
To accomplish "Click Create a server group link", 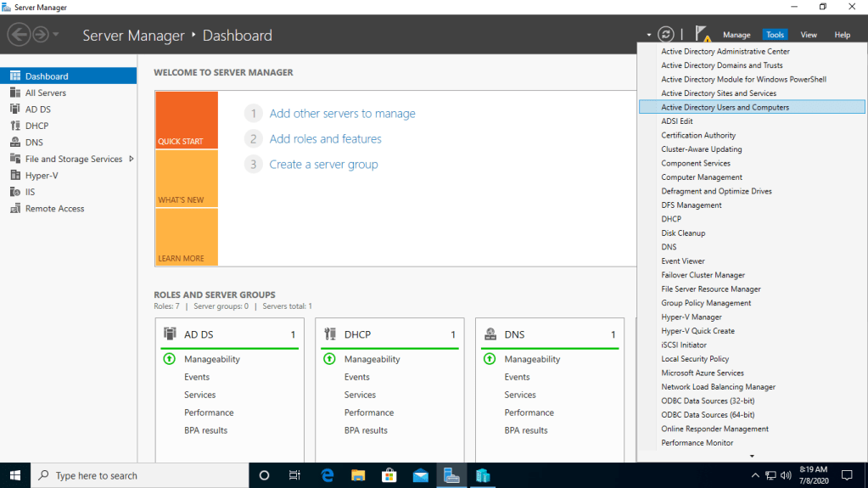I will [323, 165].
